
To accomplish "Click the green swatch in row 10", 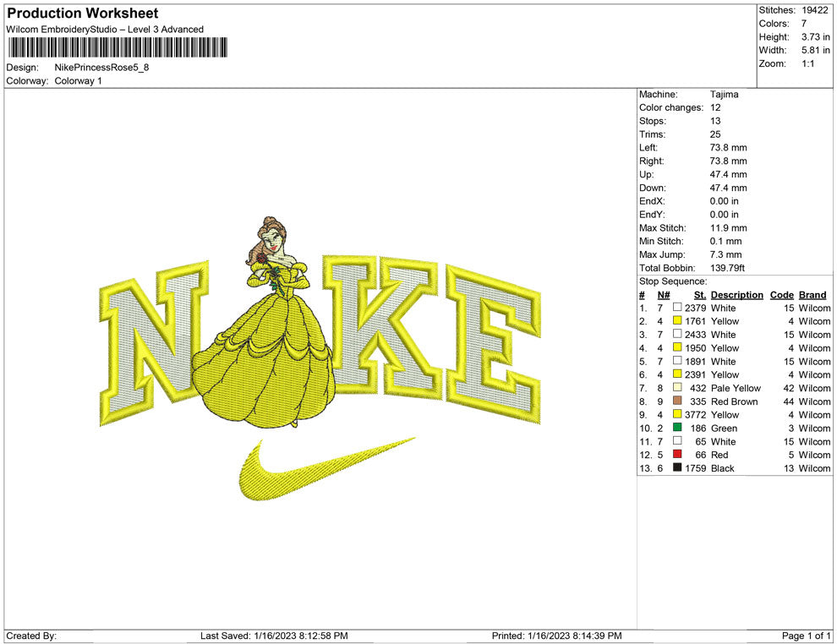I will pos(677,428).
